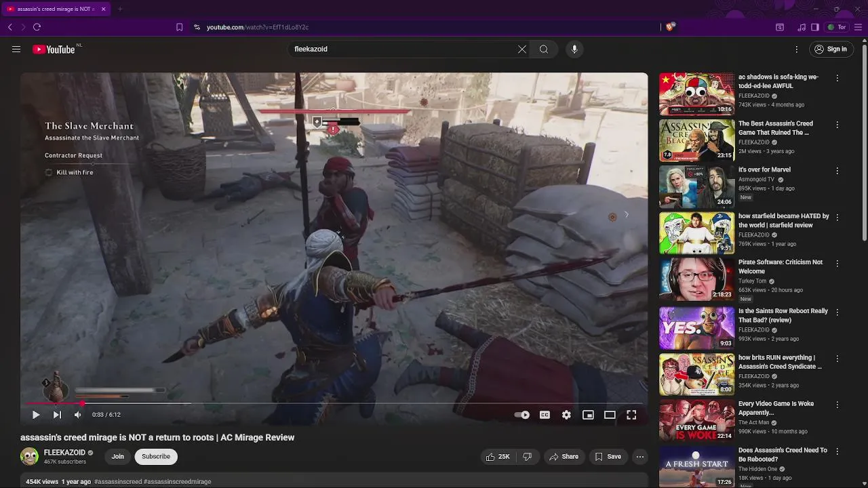Screen dimensions: 868x488
Task: Open 'Does Assassin's Creed Need To Be Rebooted' thumbnail
Action: (696, 466)
